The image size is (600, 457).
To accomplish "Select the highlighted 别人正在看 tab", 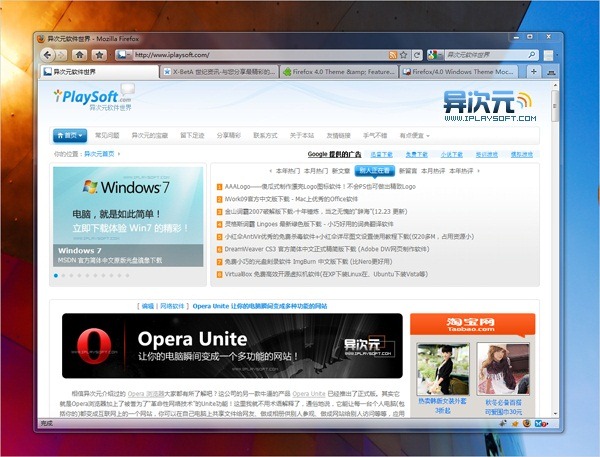I will [375, 171].
